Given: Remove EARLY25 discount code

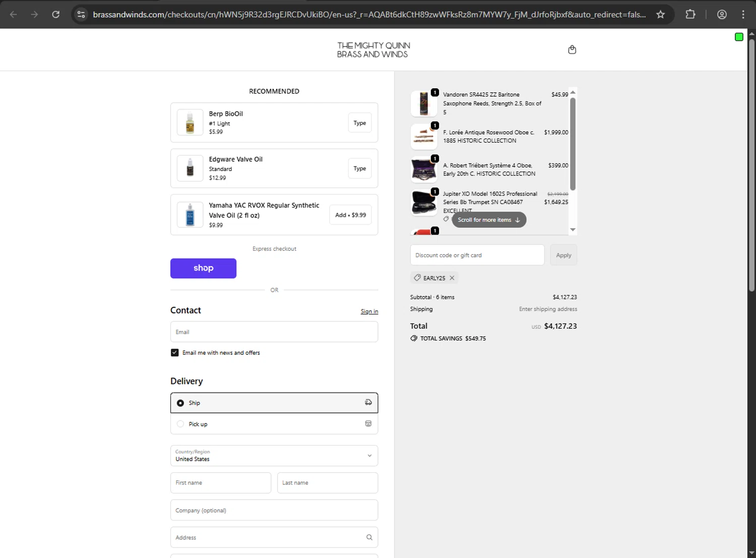Looking at the screenshot, I should point(452,278).
